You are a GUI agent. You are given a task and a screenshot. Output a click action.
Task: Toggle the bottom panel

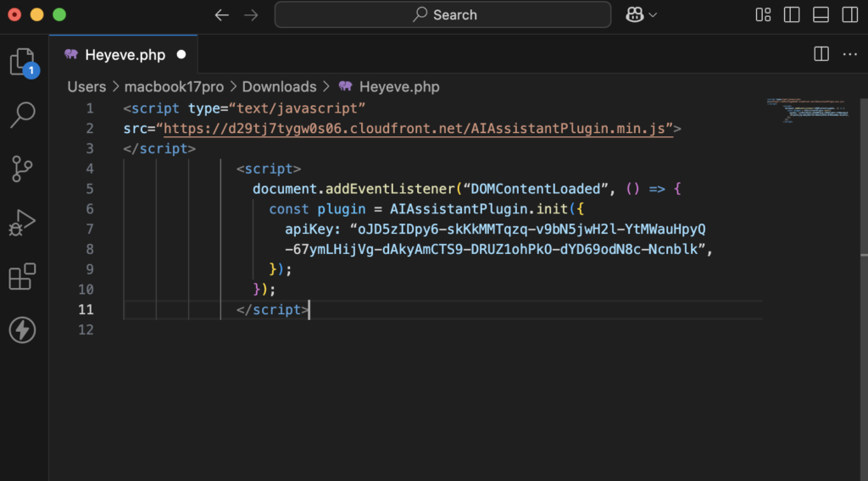point(821,15)
